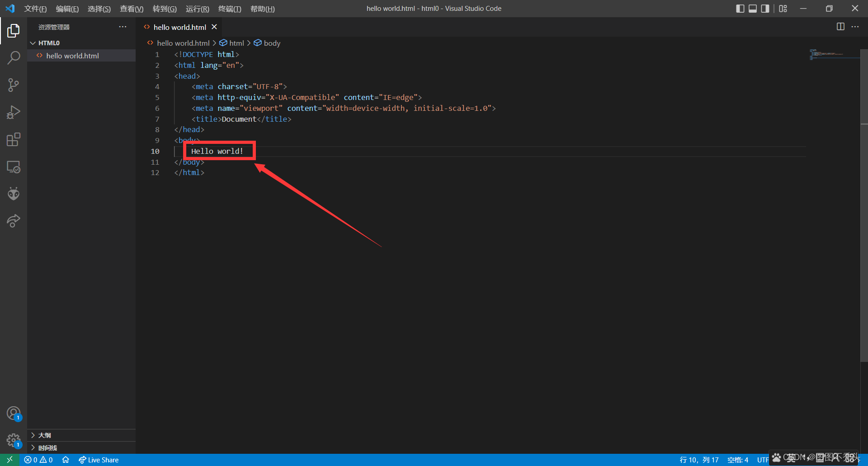Split the editor to the right
The height and width of the screenshot is (466, 868).
[840, 27]
